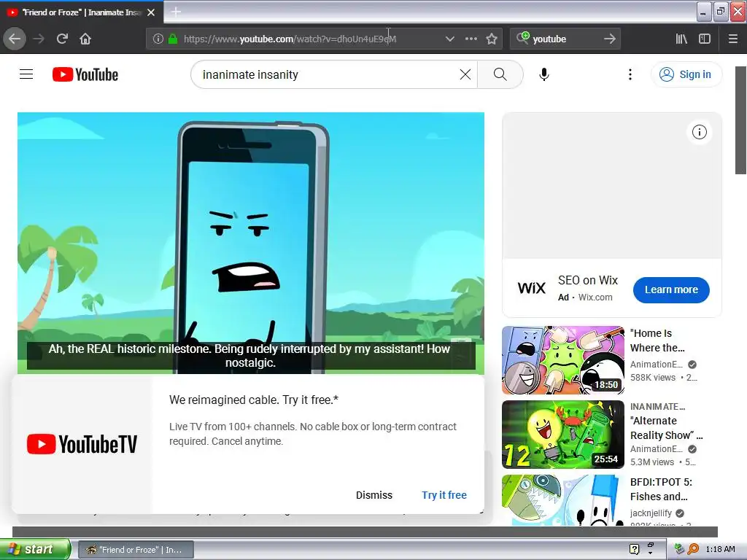Toggle the browser sidebar icon

(x=705, y=39)
